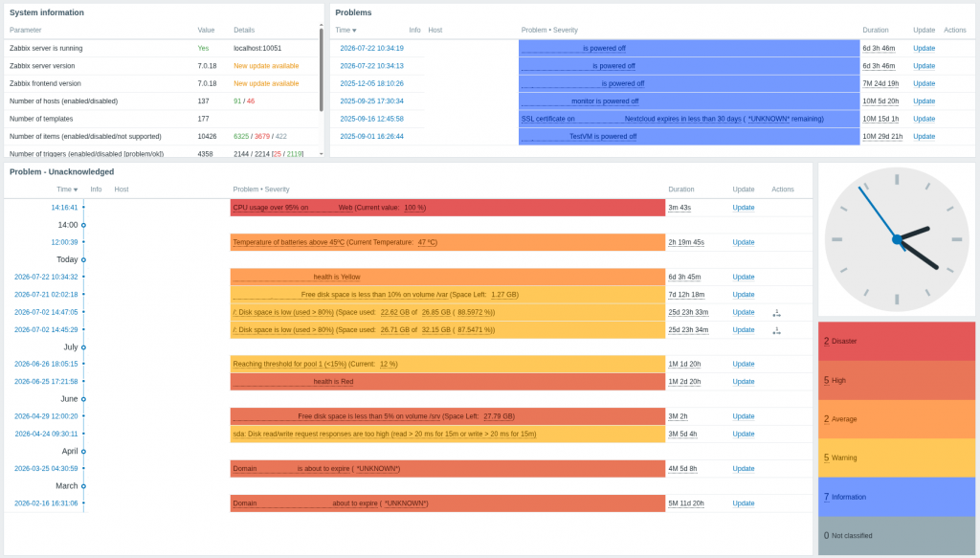Screen dimensions: 980x558
Task: Click Update for 2026-07-22 10:34:19 problem
Action: tap(924, 48)
